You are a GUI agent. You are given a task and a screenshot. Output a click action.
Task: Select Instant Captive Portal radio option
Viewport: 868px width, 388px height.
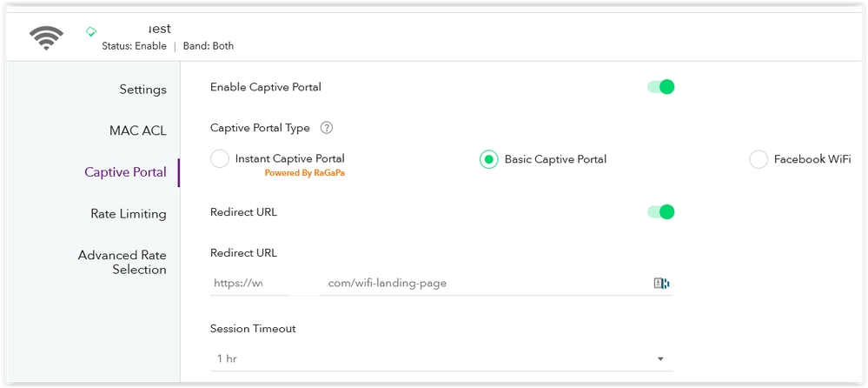coord(220,159)
